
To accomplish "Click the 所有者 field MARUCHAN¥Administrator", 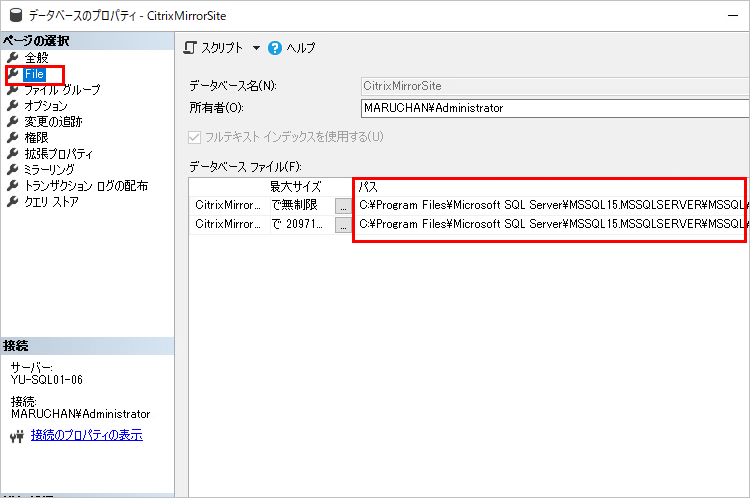I will 555,108.
